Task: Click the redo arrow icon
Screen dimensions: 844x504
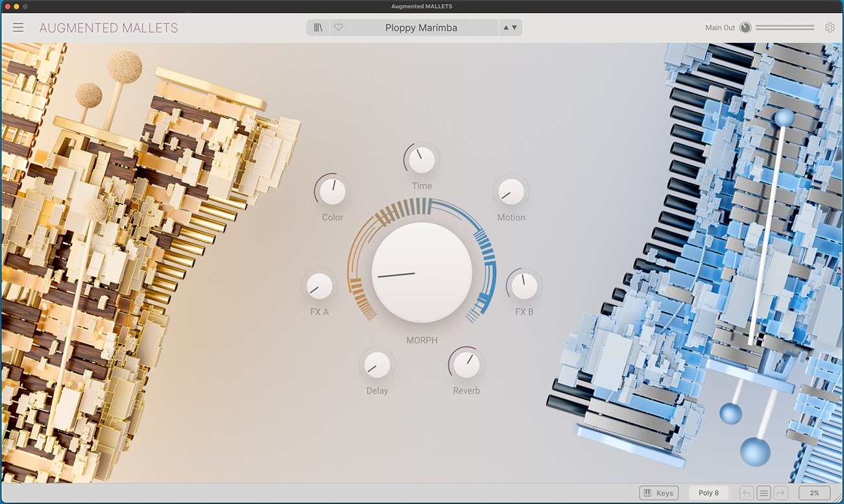Action: click(780, 493)
